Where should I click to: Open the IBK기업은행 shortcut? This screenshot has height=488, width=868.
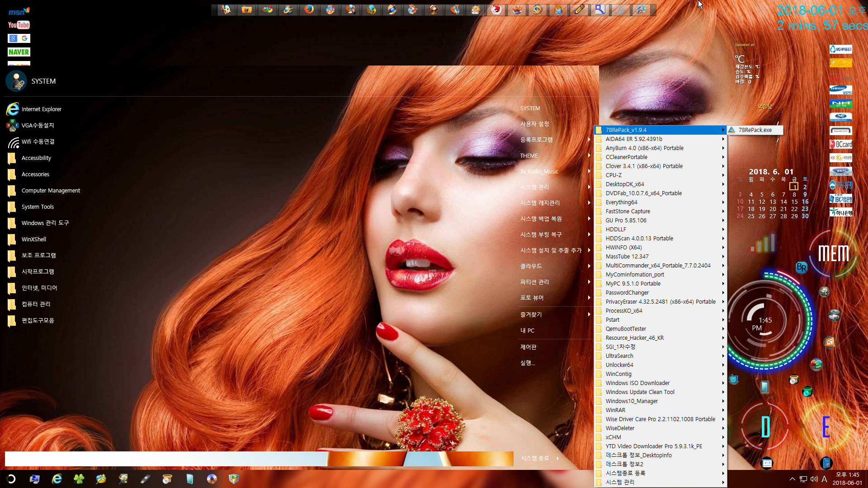point(841,198)
